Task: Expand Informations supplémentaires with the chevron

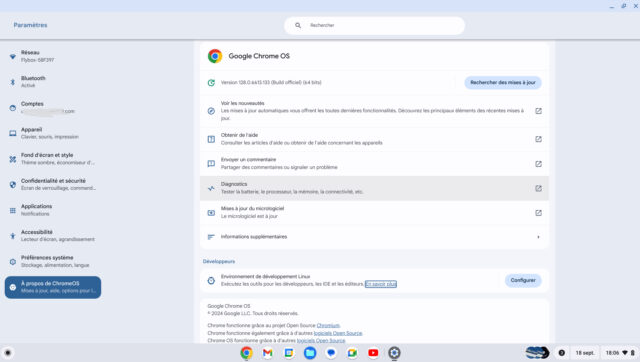Action: coord(538,237)
